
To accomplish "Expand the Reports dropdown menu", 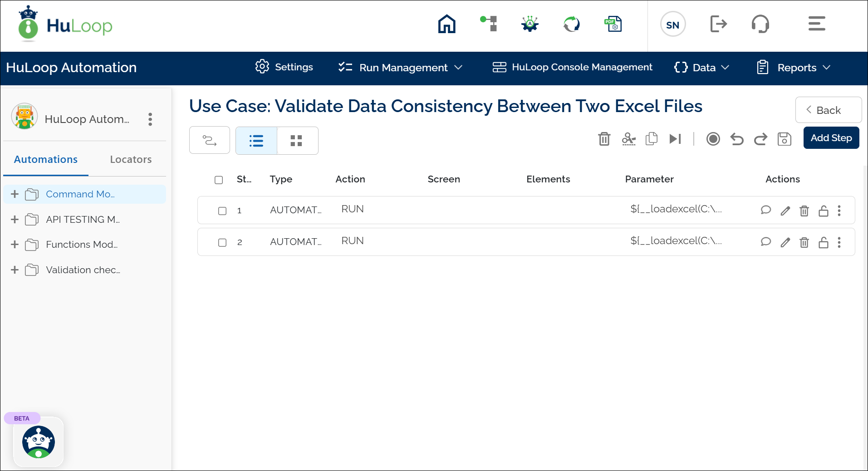I will click(794, 68).
